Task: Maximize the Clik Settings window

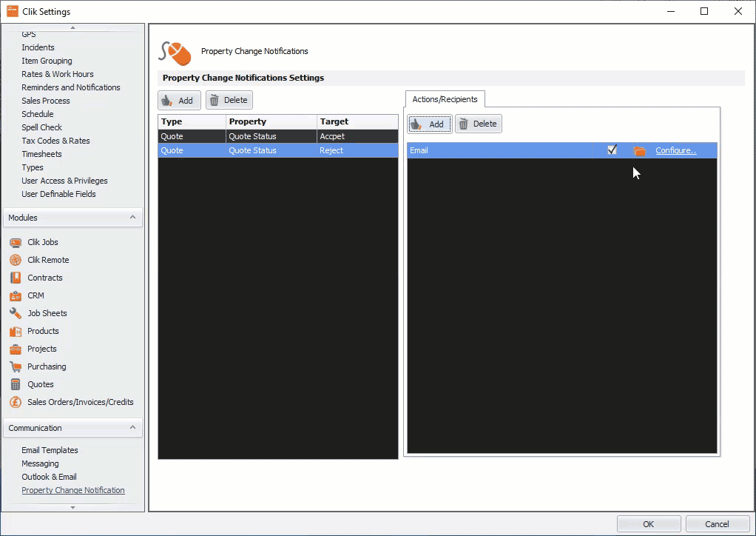Action: (704, 11)
